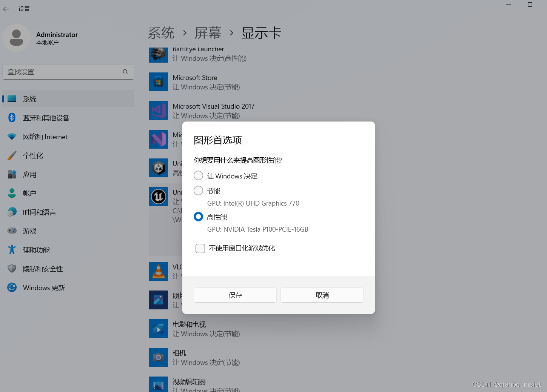The height and width of the screenshot is (392, 547).
Task: Open 隐私和安全性 settings
Action: (68, 269)
